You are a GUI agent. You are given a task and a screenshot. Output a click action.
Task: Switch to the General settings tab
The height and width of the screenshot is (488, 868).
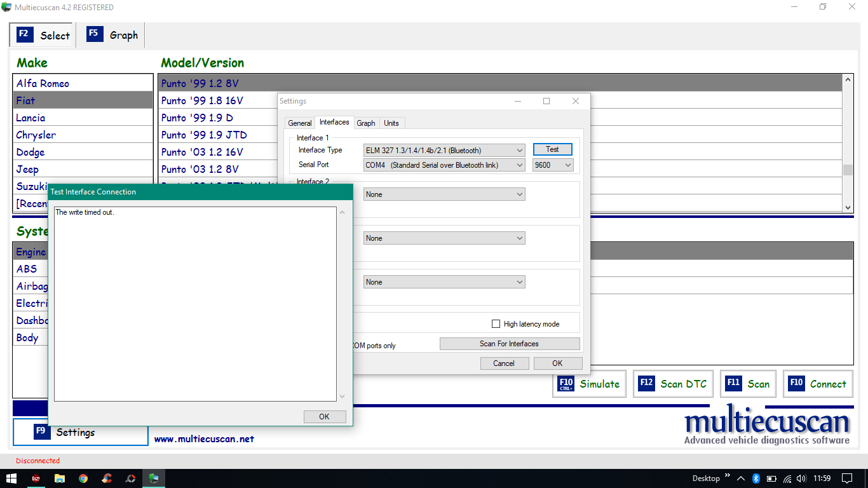click(299, 123)
